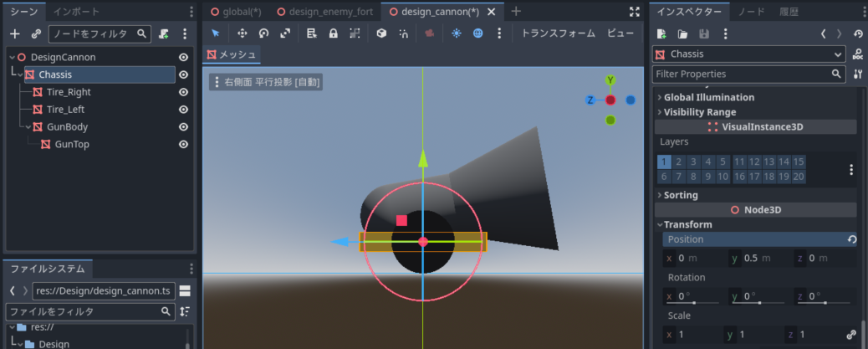The height and width of the screenshot is (349, 868).
Task: Open the 履歴 history tab
Action: click(789, 11)
